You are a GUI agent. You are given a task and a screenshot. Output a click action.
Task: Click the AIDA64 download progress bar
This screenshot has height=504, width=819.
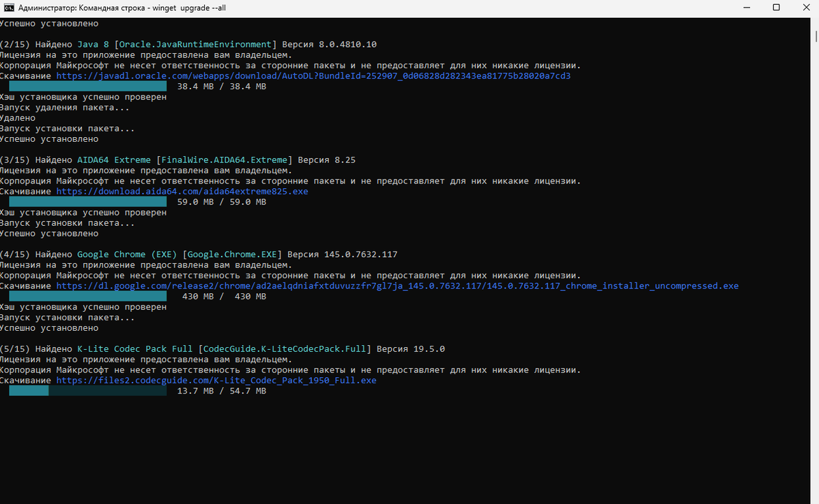coord(87,202)
